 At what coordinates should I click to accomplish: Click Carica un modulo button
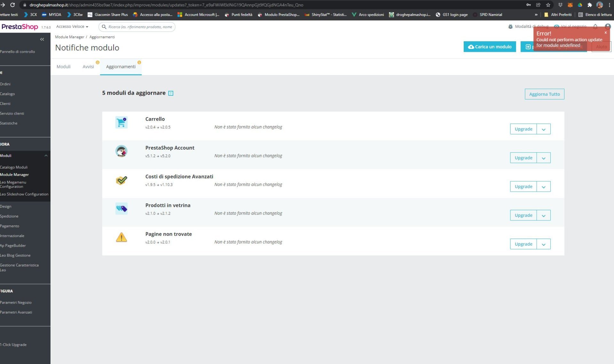490,47
